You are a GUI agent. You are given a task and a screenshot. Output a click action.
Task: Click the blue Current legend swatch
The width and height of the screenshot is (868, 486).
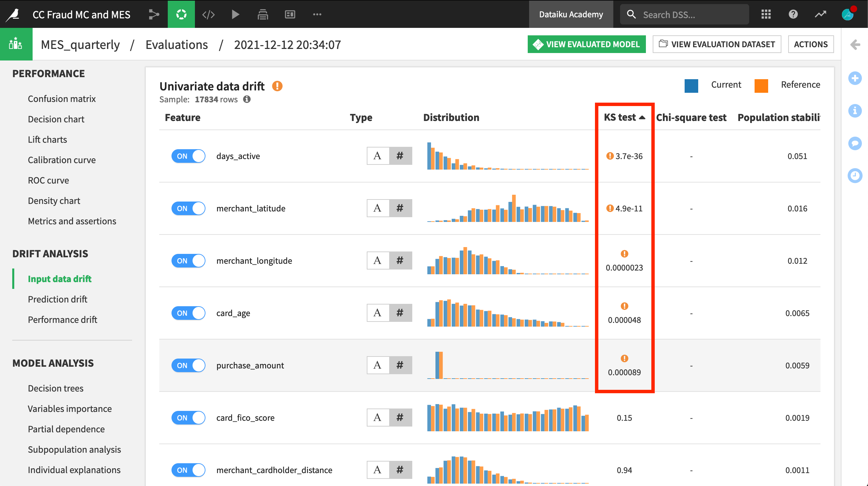coord(691,86)
